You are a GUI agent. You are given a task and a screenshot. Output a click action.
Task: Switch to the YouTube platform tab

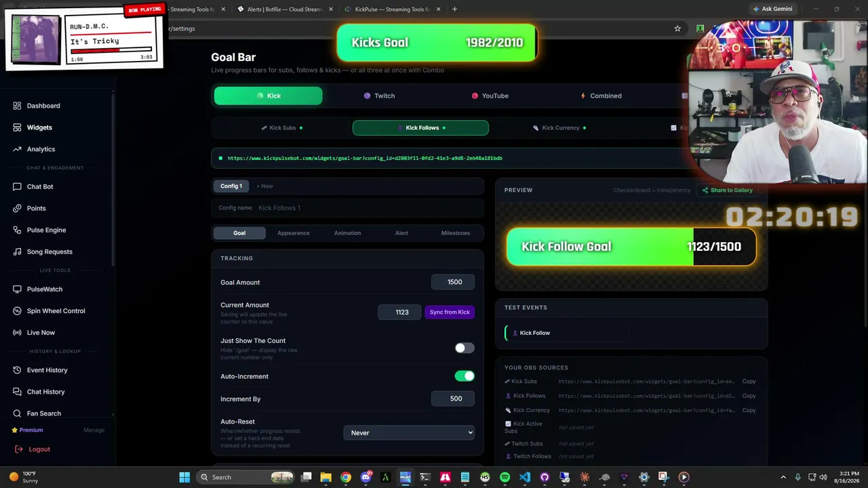(x=490, y=96)
